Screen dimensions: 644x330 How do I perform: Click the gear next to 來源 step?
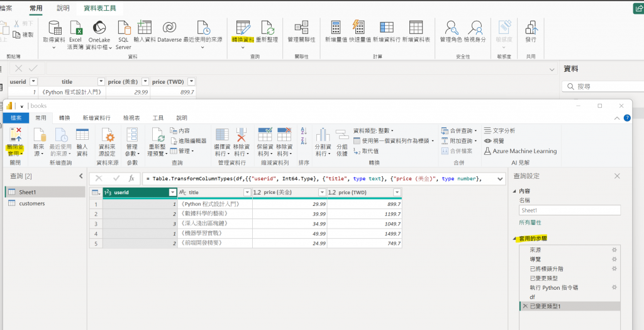coord(614,250)
